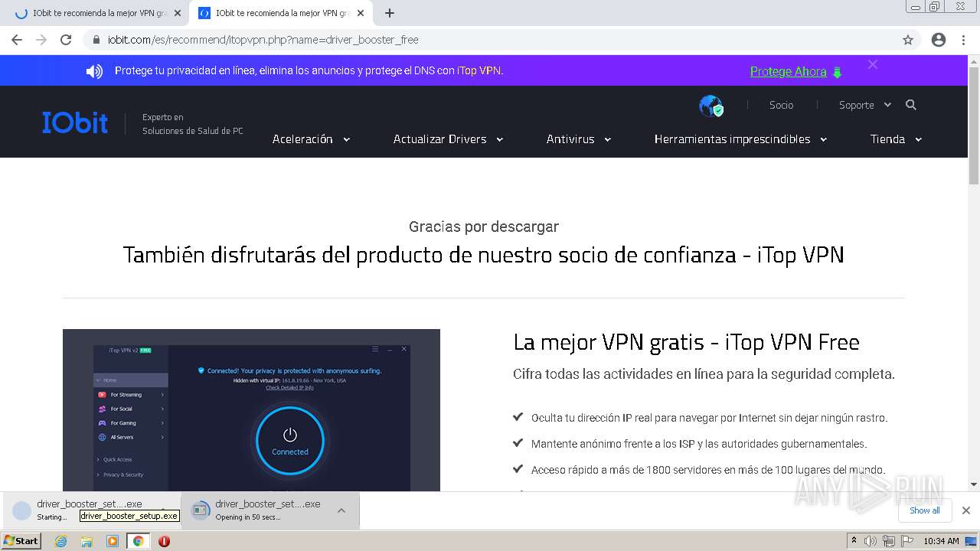Bookmark this page with the star
The height and width of the screenshot is (551, 980).
[908, 40]
